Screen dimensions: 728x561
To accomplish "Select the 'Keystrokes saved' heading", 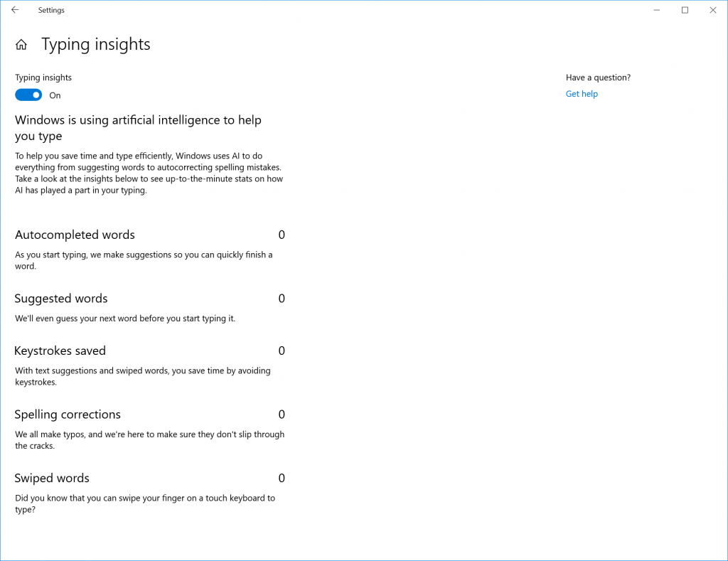I will point(60,351).
